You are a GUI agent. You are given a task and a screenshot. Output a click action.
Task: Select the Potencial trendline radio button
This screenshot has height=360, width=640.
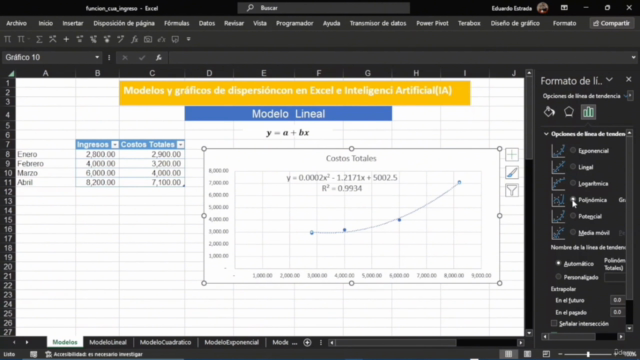coord(573,216)
